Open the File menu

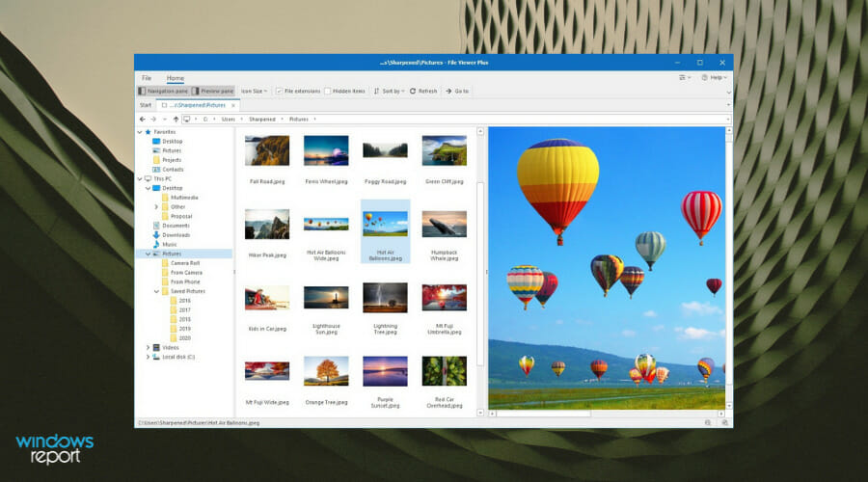click(147, 78)
